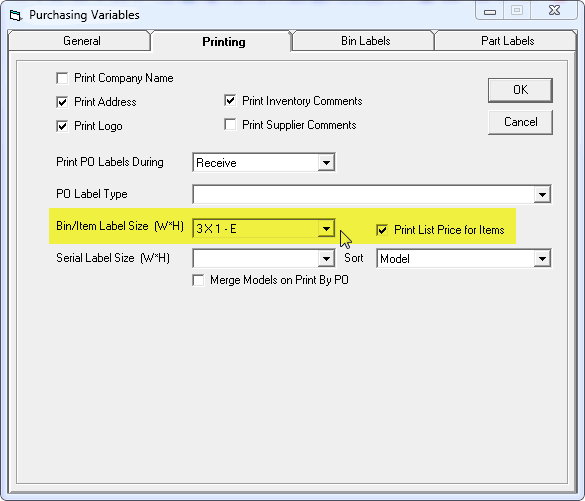Click the Cancel button

[x=520, y=122]
